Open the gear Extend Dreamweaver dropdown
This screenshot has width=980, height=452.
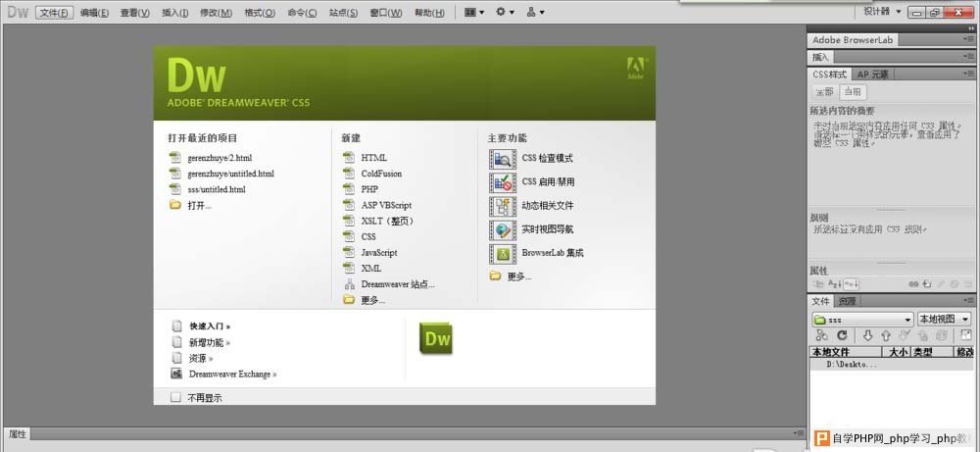point(505,12)
